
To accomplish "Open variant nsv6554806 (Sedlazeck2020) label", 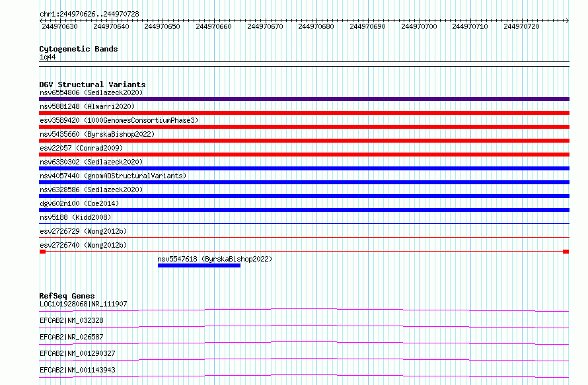I will click(x=91, y=92).
